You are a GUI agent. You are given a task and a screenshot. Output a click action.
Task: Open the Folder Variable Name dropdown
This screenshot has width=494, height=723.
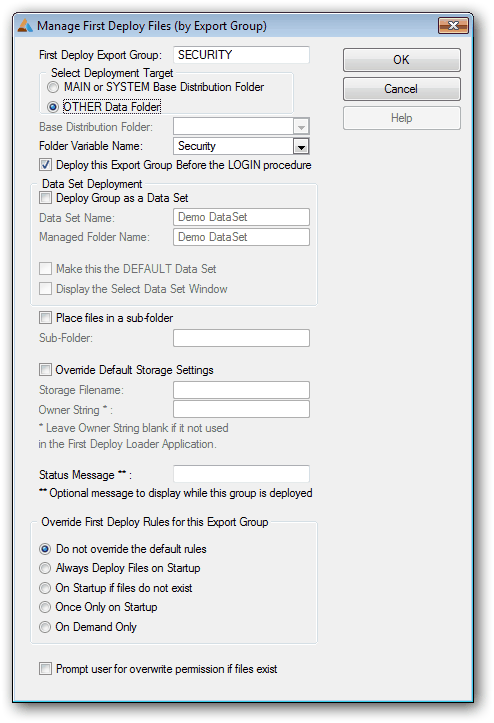click(301, 147)
